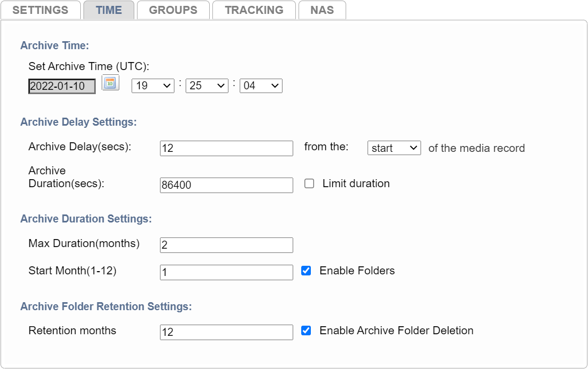Click the Enable Folders label text
This screenshot has height=369, width=588.
tap(357, 271)
